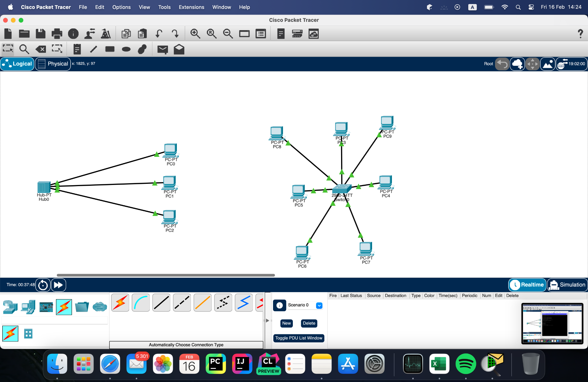Select the End Devices category
Screen dimensions: 588x382
coord(28,307)
